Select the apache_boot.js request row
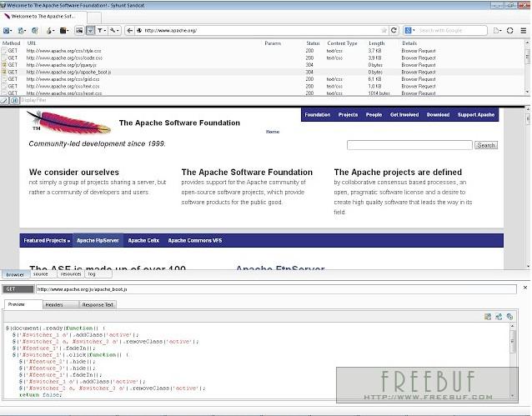532x416 pixels. tap(262, 72)
